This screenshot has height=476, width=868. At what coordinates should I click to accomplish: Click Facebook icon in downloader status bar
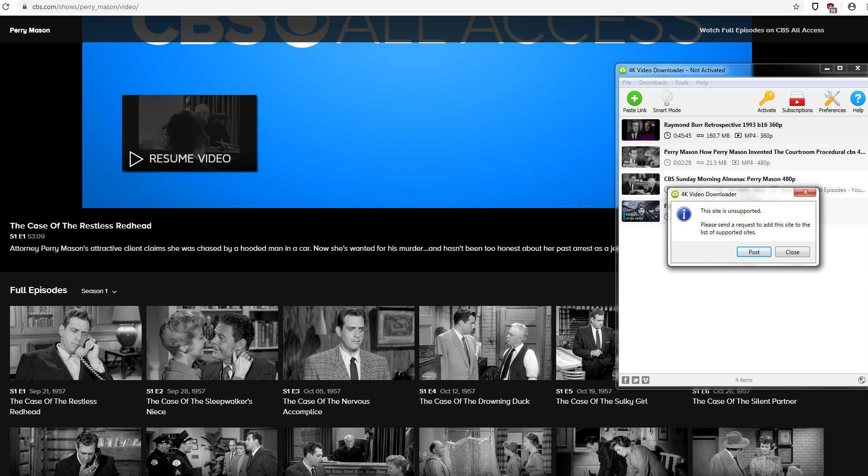(x=626, y=380)
